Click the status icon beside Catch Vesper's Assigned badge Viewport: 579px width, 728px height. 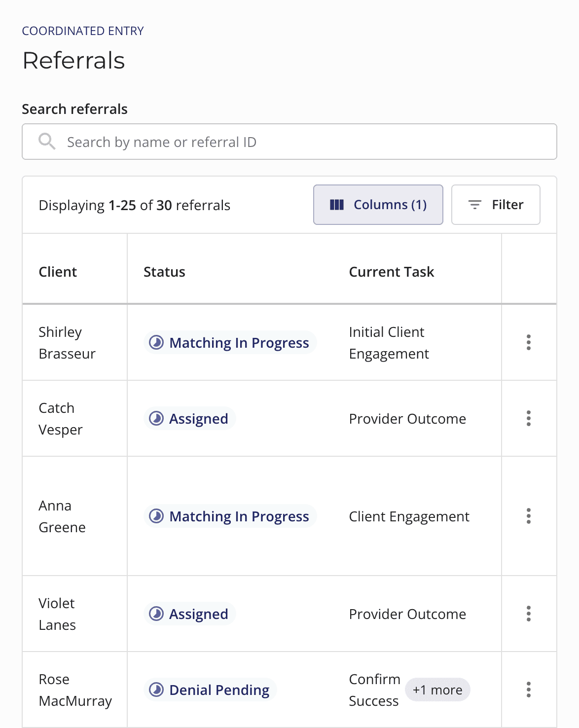click(156, 418)
